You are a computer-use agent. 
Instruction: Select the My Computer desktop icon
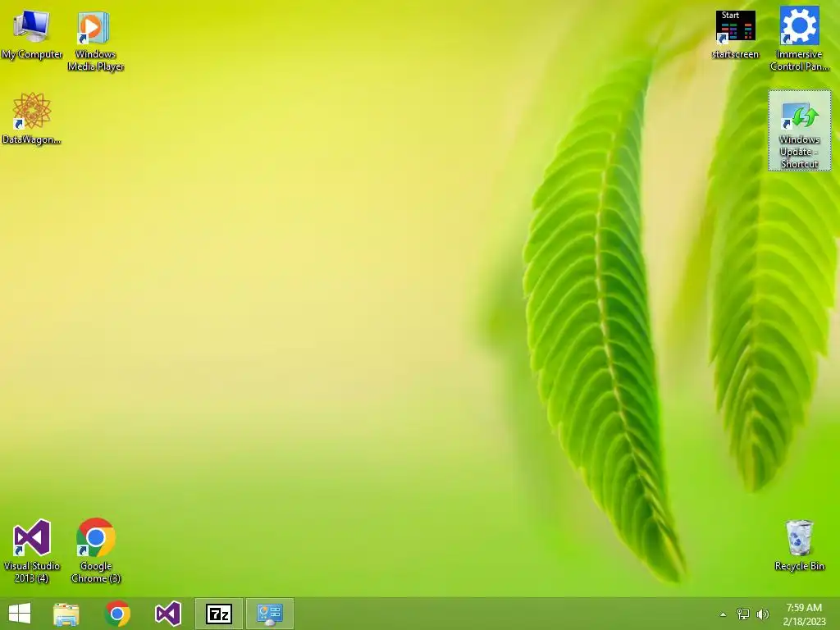pyautogui.click(x=32, y=34)
